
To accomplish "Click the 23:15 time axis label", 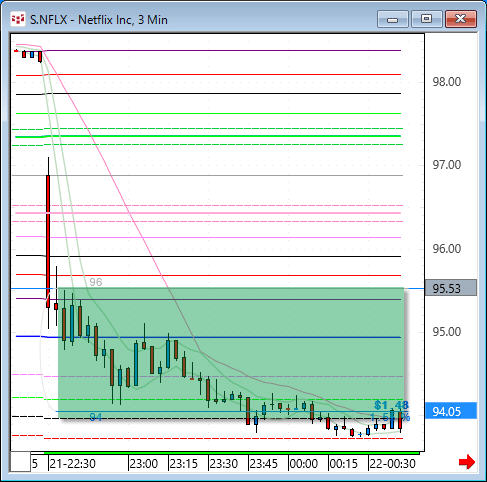I will [184, 464].
